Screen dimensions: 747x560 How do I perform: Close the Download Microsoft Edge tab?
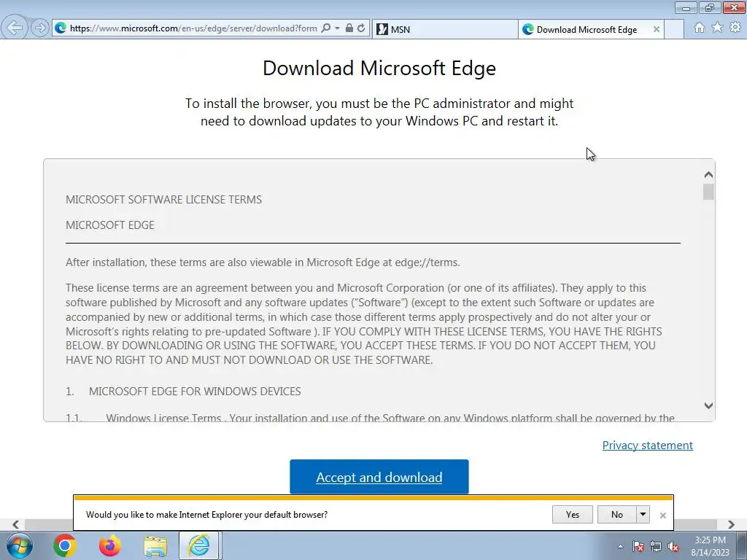pyautogui.click(x=657, y=29)
